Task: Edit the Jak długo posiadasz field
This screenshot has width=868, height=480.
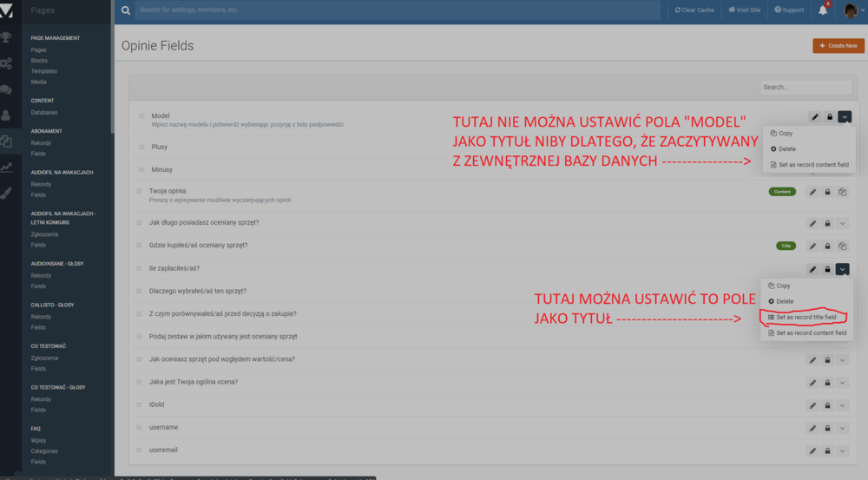Action: coord(812,224)
